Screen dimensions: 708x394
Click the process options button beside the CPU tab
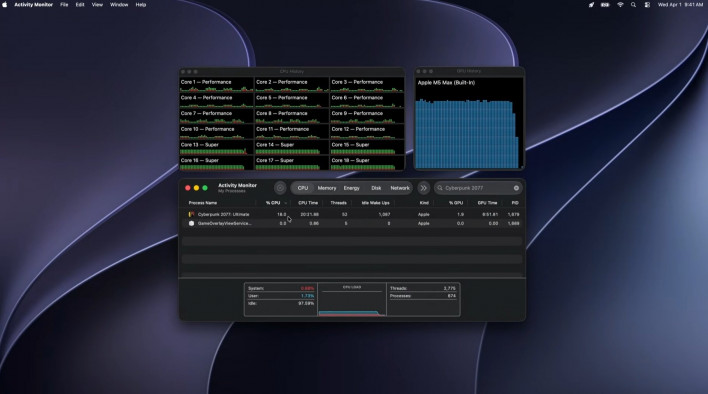280,188
